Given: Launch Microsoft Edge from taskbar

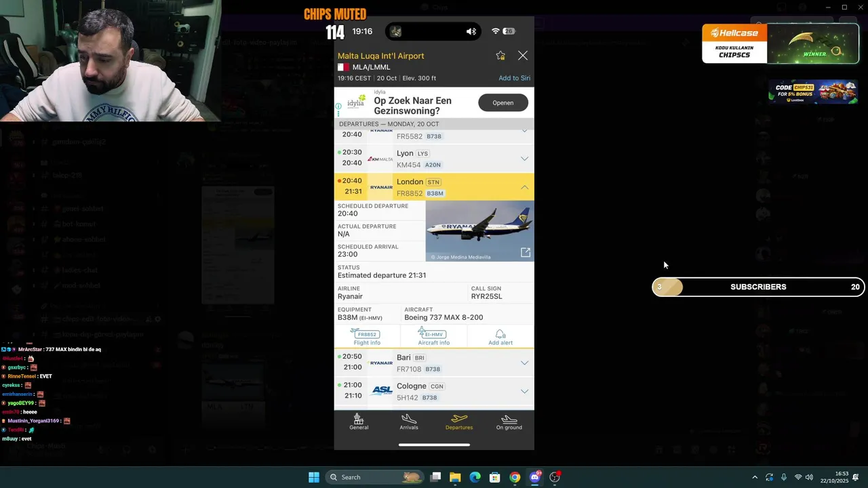Looking at the screenshot, I should click(475, 477).
